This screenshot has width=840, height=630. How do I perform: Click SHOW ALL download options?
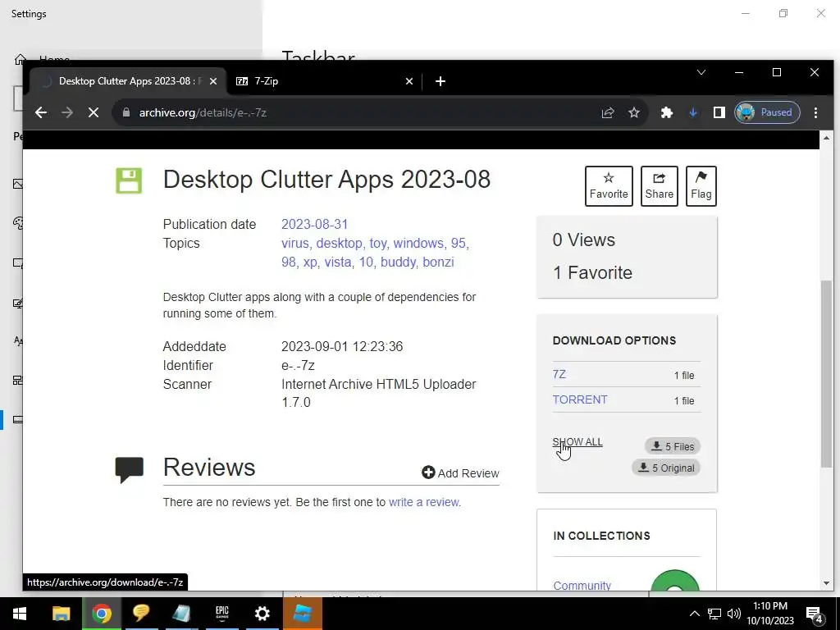coord(577,442)
